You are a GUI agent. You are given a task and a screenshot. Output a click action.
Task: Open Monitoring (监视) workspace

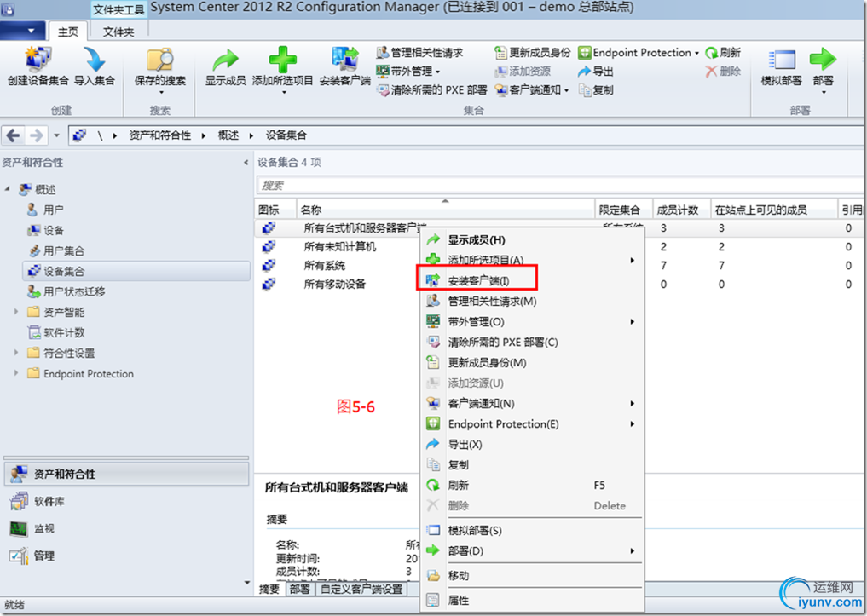127,529
